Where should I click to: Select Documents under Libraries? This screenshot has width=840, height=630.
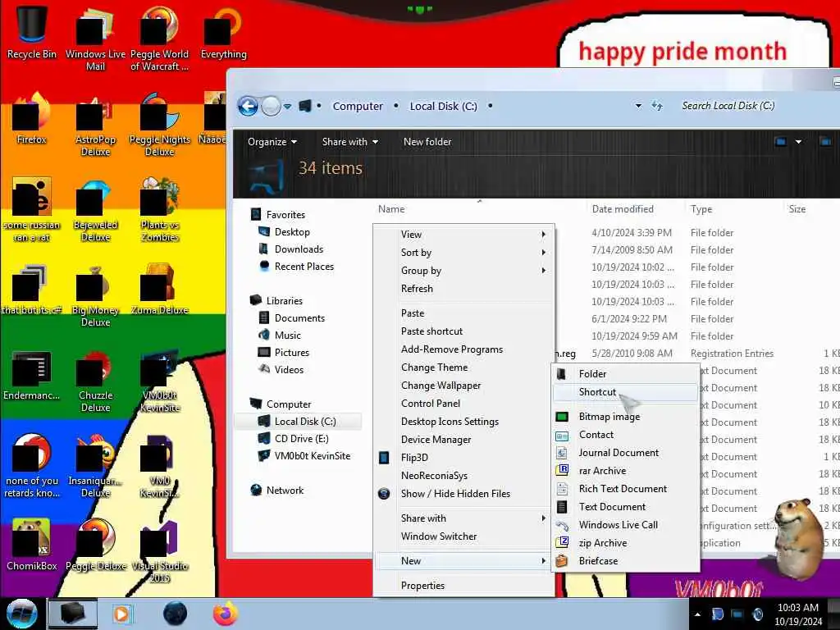point(299,318)
